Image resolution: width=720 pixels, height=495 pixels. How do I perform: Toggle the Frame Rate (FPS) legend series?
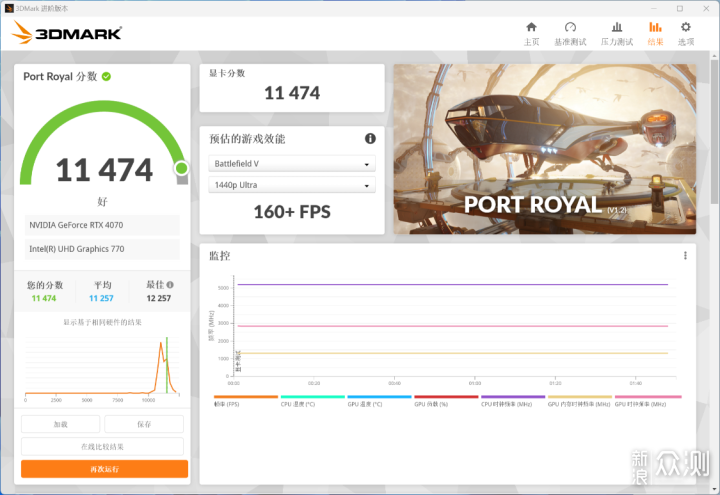246,401
